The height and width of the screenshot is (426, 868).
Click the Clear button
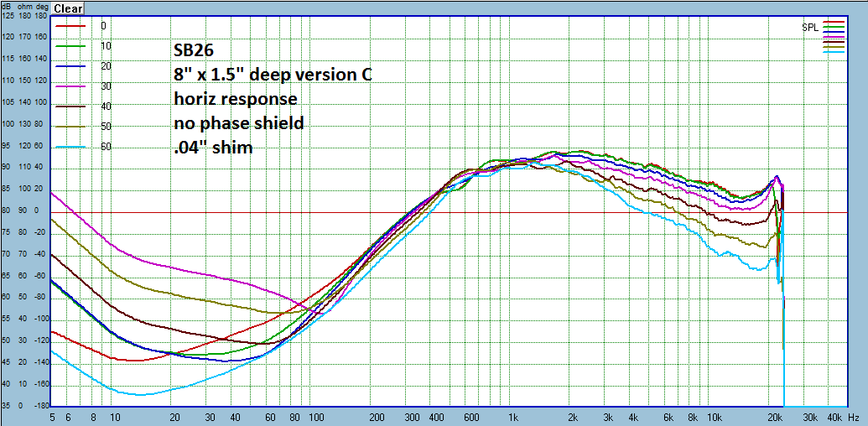click(x=68, y=8)
